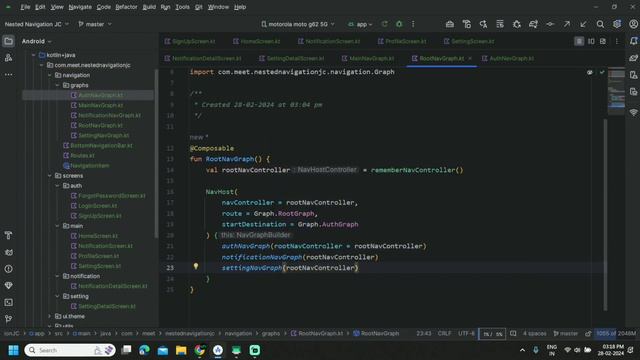This screenshot has height=360, width=640.
Task: Open Nested Navigation JC project dropdown
Action: coord(37,24)
